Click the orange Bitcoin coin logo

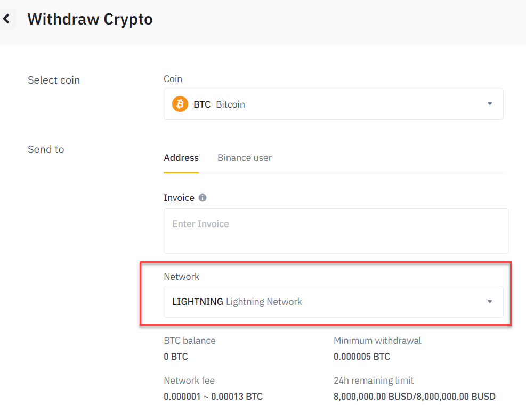180,104
